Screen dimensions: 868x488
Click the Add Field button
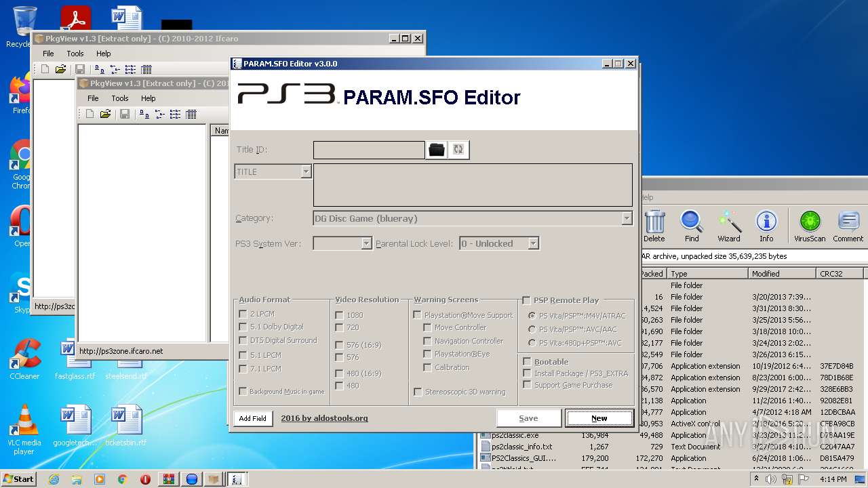click(252, 418)
